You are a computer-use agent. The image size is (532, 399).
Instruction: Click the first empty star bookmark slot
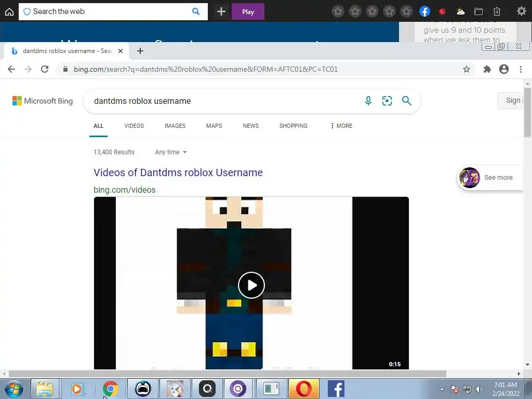(338, 11)
